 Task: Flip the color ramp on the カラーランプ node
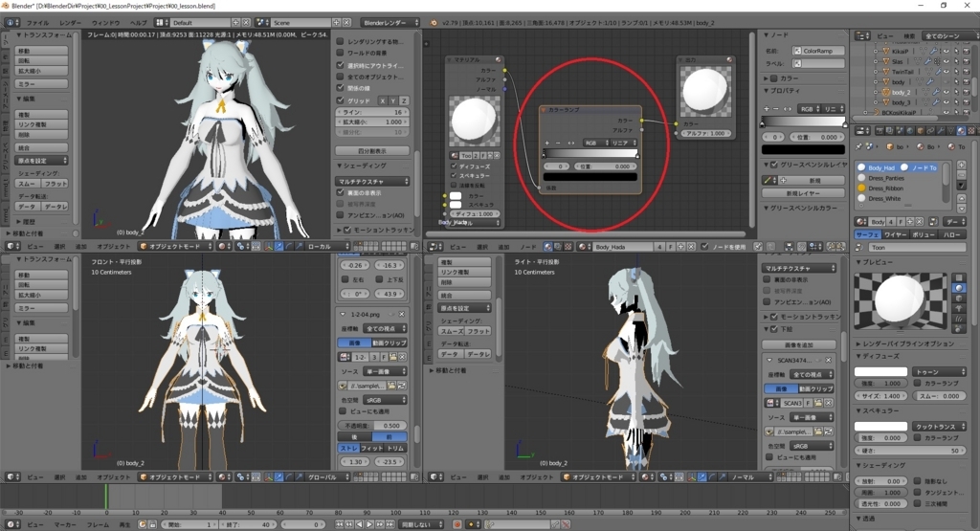pos(570,144)
